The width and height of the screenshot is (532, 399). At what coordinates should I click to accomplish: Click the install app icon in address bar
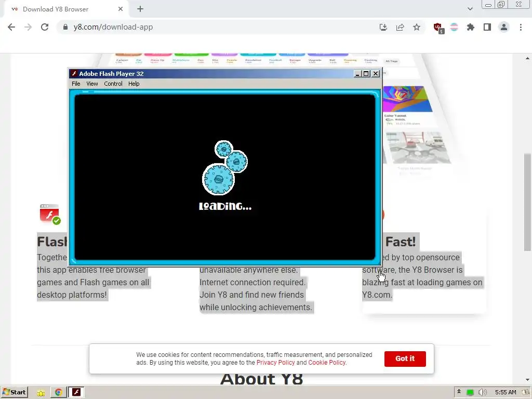click(383, 27)
